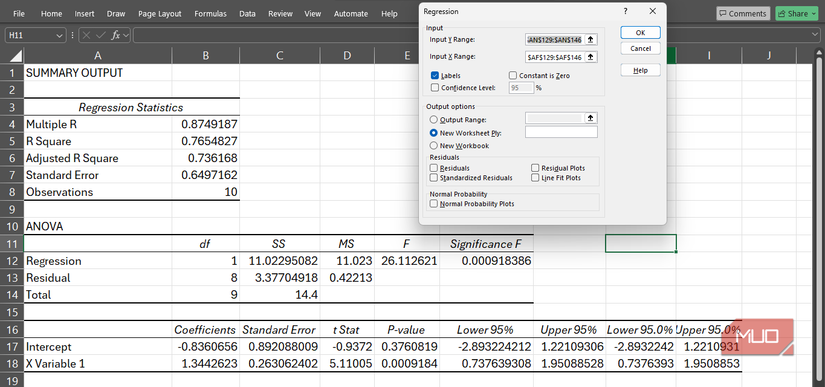Click the formula bar enter checkmark icon

[101, 36]
